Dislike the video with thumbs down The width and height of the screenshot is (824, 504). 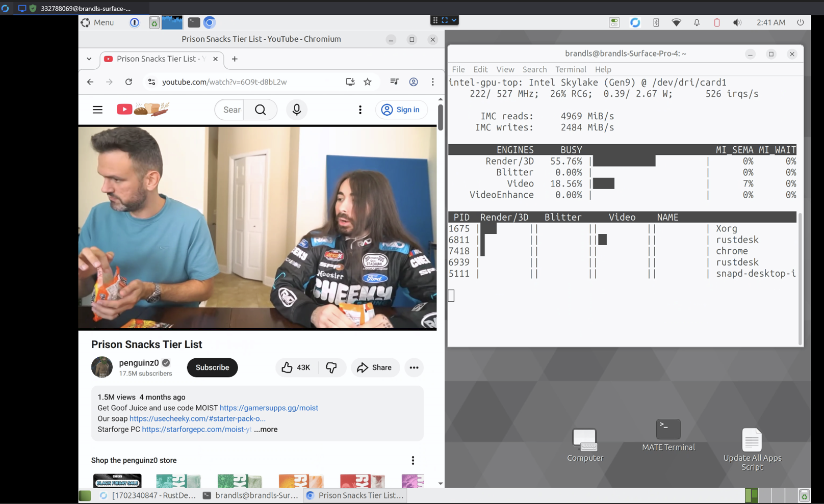pos(331,367)
